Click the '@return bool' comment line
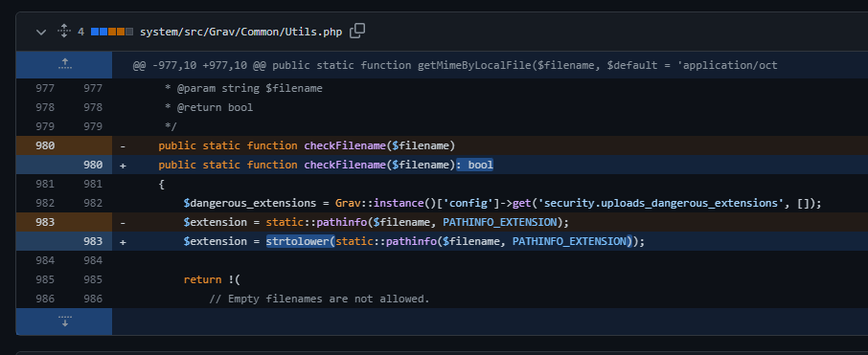The image size is (868, 355). coord(209,107)
